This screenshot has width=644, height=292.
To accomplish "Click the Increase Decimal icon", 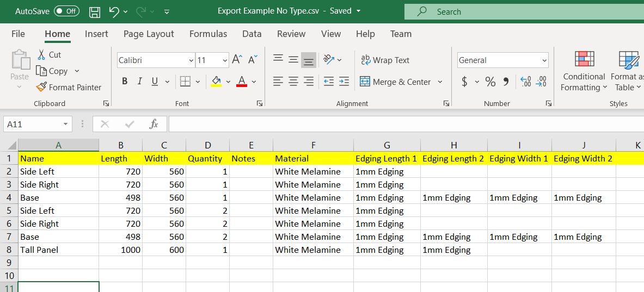I will coord(526,82).
